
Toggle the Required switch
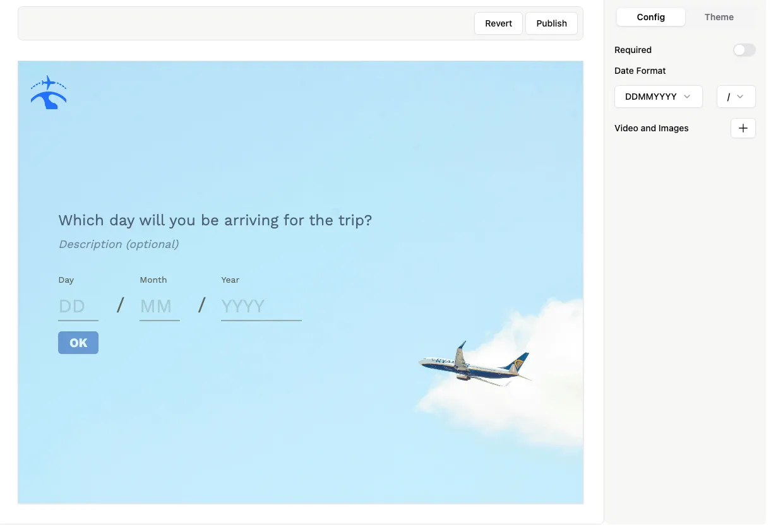point(744,50)
